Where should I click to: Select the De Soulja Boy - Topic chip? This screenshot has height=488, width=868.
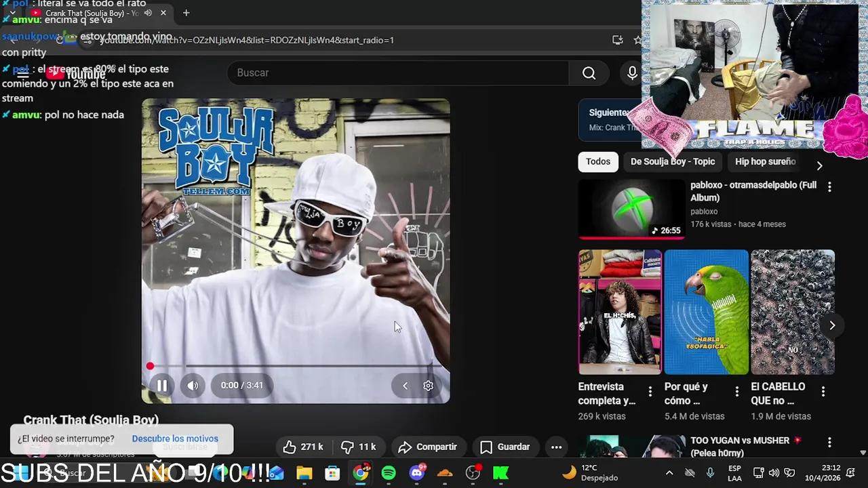(673, 161)
